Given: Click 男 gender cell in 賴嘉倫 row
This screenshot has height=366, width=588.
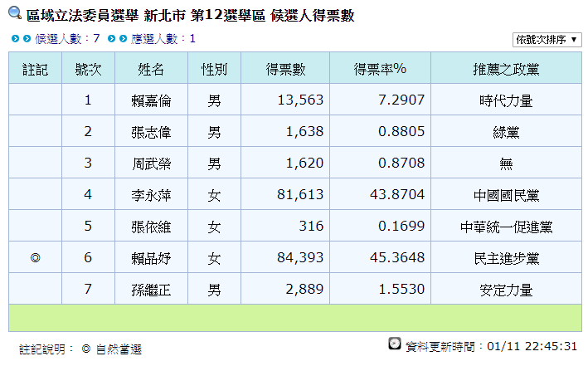Looking at the screenshot, I should tap(214, 100).
